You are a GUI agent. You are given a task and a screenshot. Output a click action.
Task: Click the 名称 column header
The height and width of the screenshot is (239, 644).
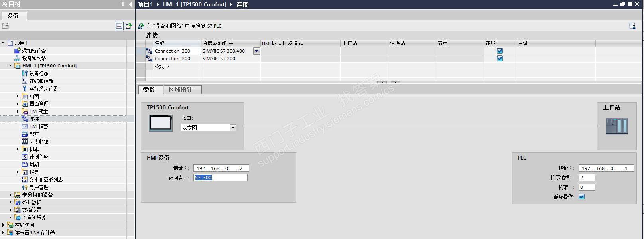click(177, 43)
